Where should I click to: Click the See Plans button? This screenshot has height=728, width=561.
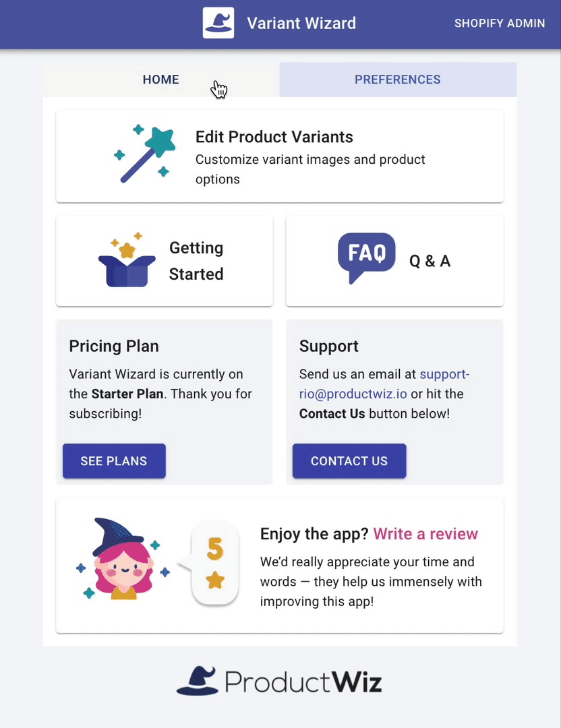tap(114, 460)
